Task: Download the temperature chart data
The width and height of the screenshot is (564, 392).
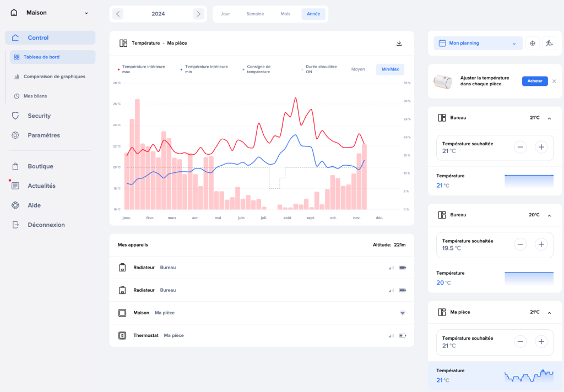Action: (399, 43)
